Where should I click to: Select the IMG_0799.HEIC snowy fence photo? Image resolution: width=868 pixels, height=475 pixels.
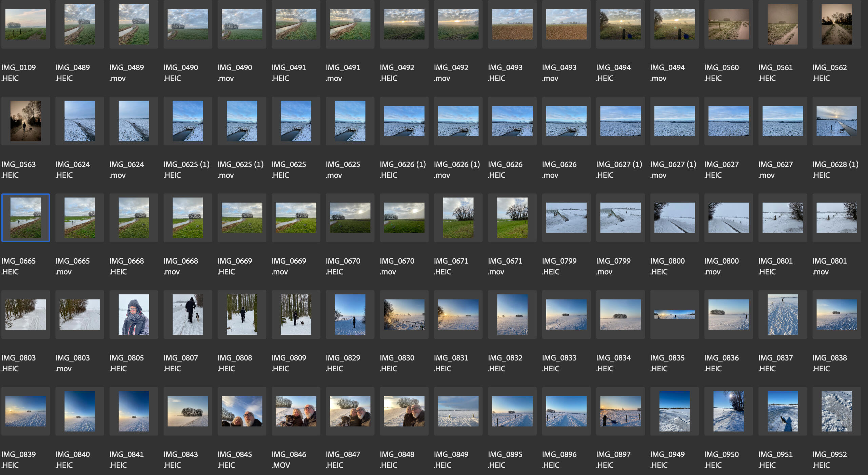click(x=566, y=218)
